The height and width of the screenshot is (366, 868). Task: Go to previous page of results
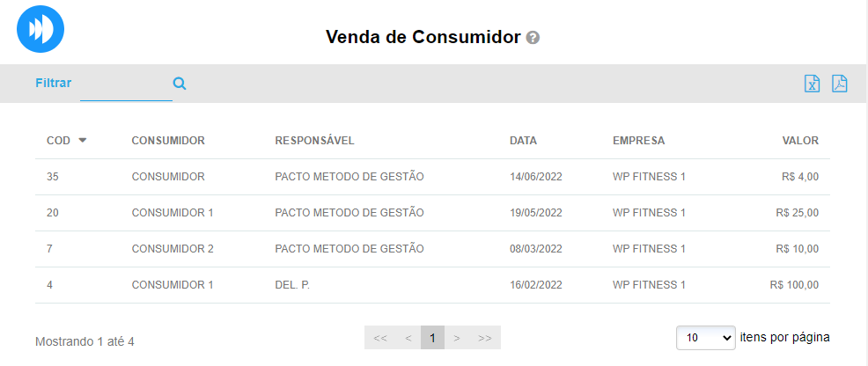pyautogui.click(x=408, y=338)
